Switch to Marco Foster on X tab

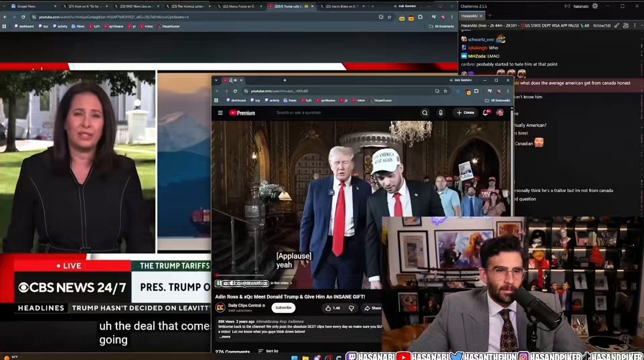pyautogui.click(x=239, y=6)
